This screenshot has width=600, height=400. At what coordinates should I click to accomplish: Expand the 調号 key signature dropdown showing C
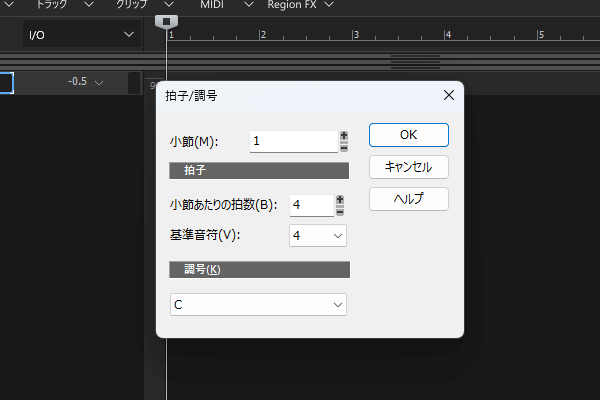258,305
